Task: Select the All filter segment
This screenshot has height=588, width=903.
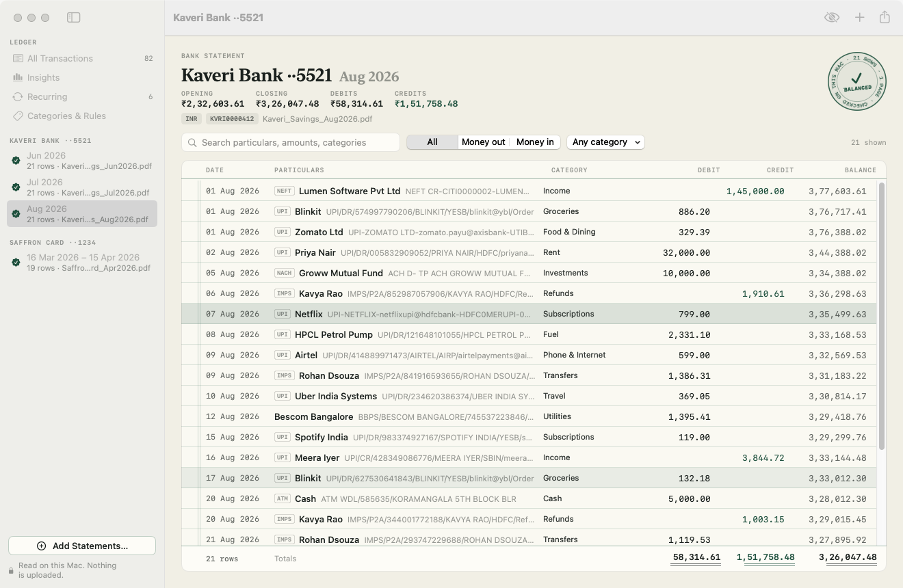Action: (x=432, y=142)
